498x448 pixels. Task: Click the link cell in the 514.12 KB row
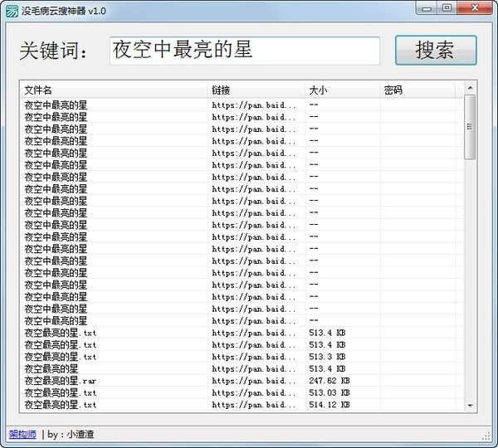(x=254, y=405)
